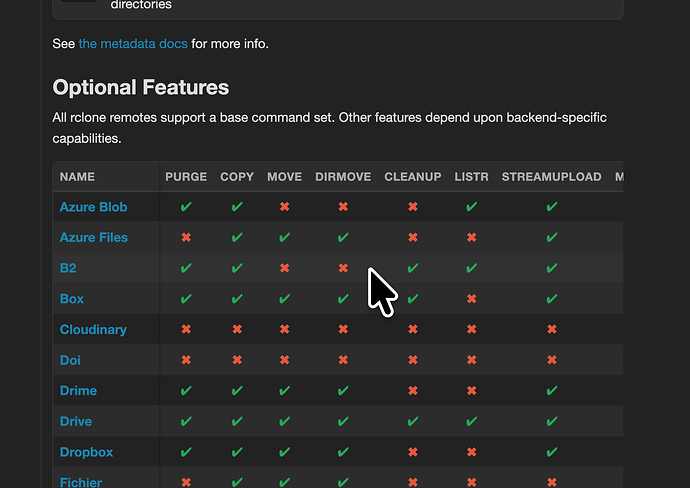Viewport: 690px width, 488px height.
Task: Open the Drime backend link
Action: point(78,391)
